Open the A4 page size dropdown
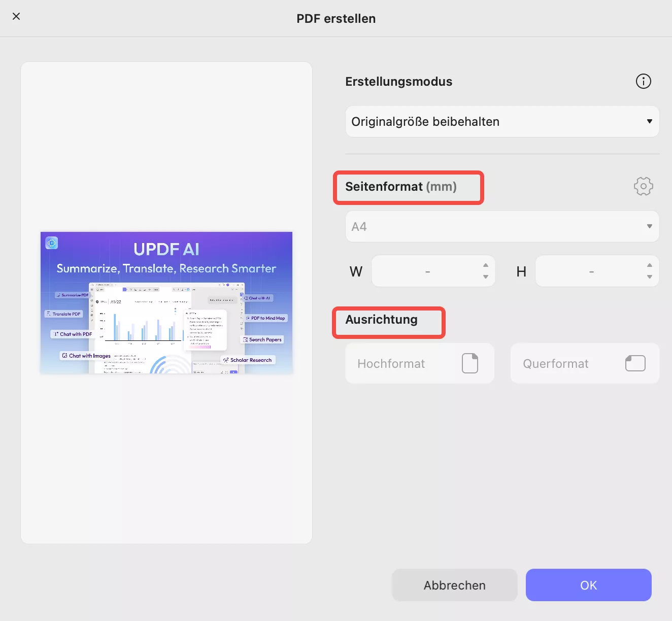Viewport: 672px width, 621px height. pyautogui.click(x=502, y=226)
